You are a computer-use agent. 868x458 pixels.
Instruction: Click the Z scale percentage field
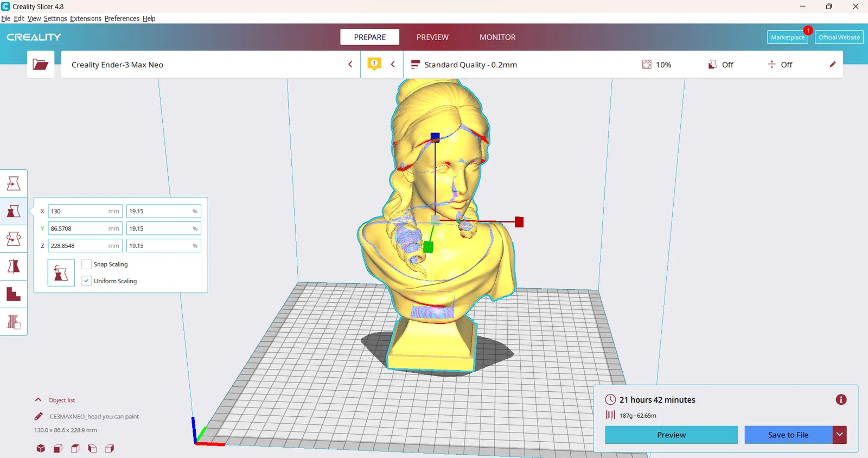(x=164, y=246)
